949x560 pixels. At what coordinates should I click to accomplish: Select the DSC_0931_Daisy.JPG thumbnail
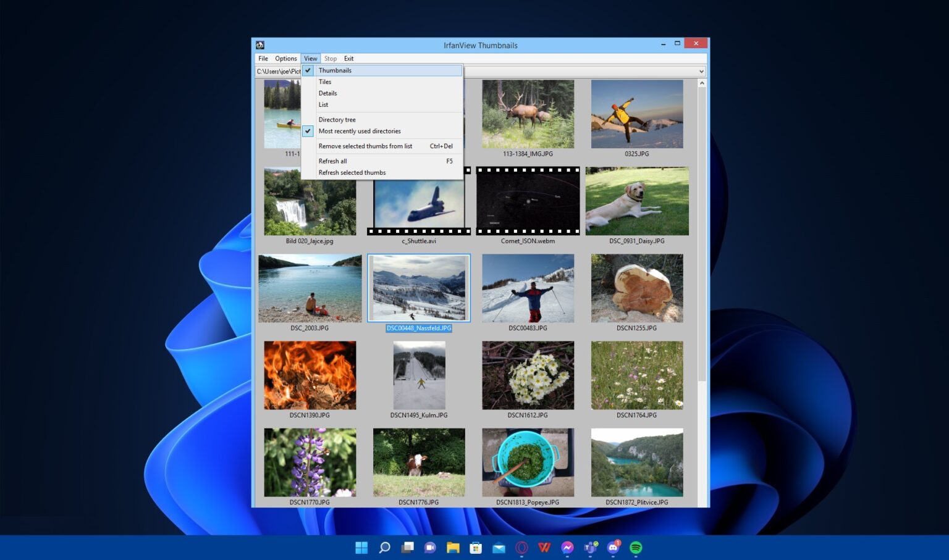637,201
